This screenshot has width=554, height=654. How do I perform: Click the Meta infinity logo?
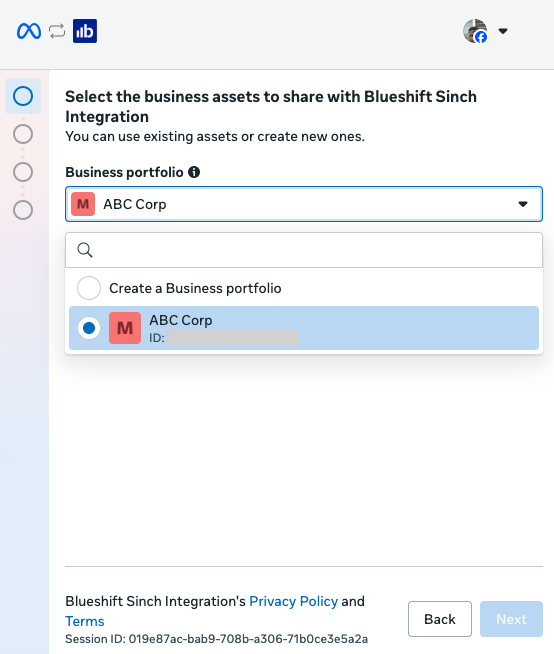tap(29, 31)
